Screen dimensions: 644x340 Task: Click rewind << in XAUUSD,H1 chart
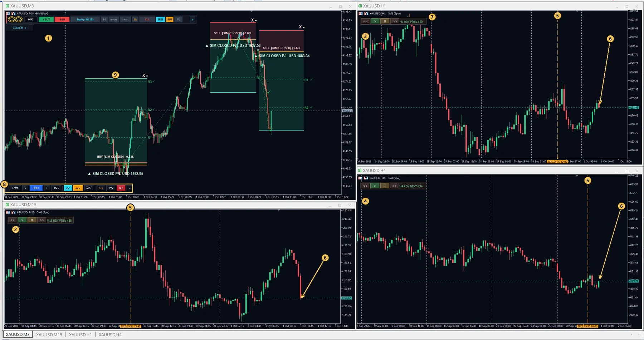[x=365, y=21]
